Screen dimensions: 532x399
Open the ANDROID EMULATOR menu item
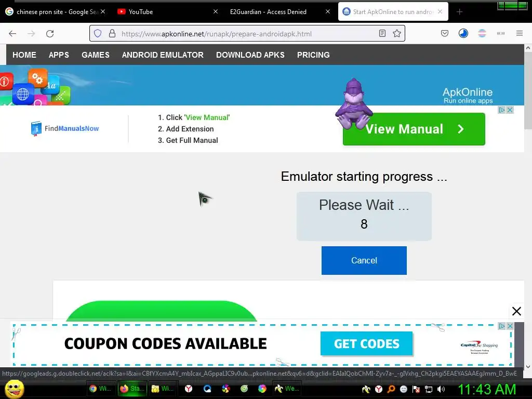(163, 55)
